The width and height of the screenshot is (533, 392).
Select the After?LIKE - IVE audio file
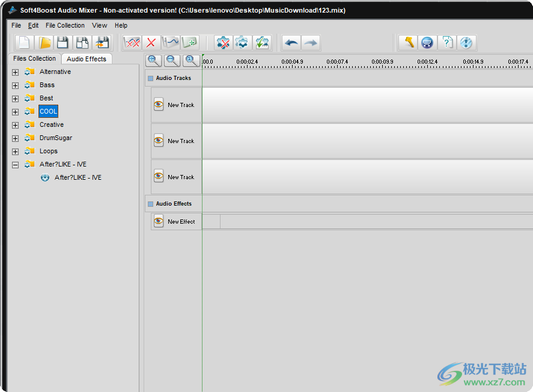click(78, 177)
